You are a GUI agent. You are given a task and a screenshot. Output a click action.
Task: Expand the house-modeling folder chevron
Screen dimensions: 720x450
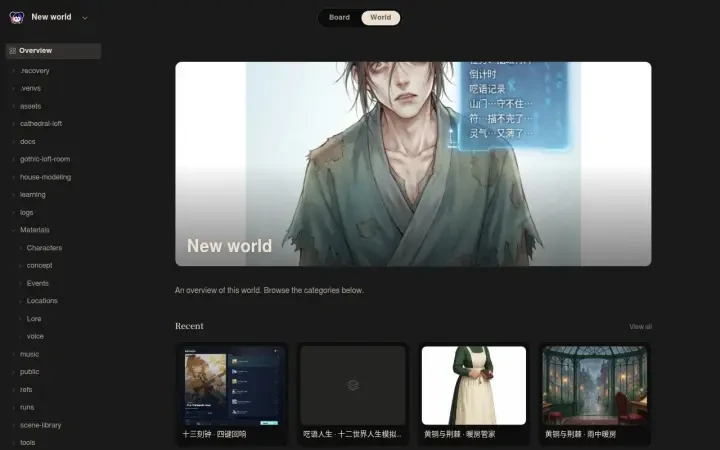[x=13, y=177]
